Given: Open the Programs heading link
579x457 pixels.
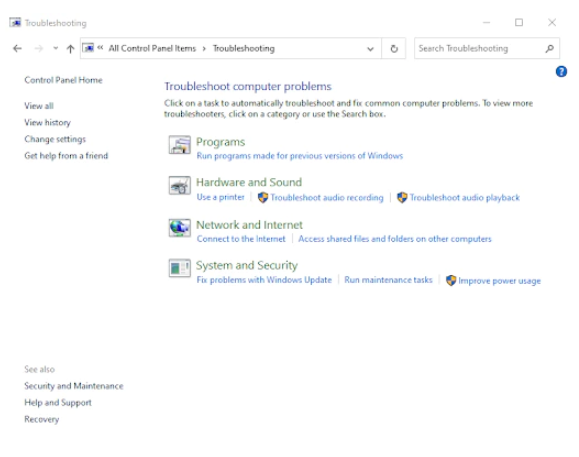Looking at the screenshot, I should click(x=220, y=142).
